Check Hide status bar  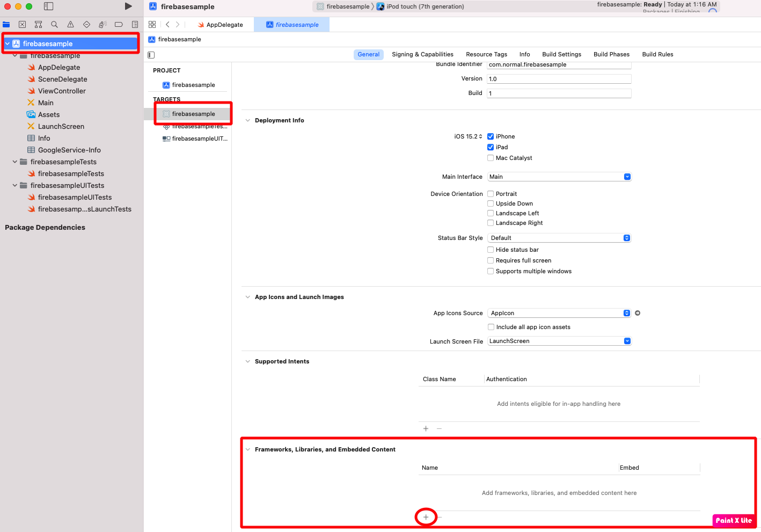(x=491, y=250)
